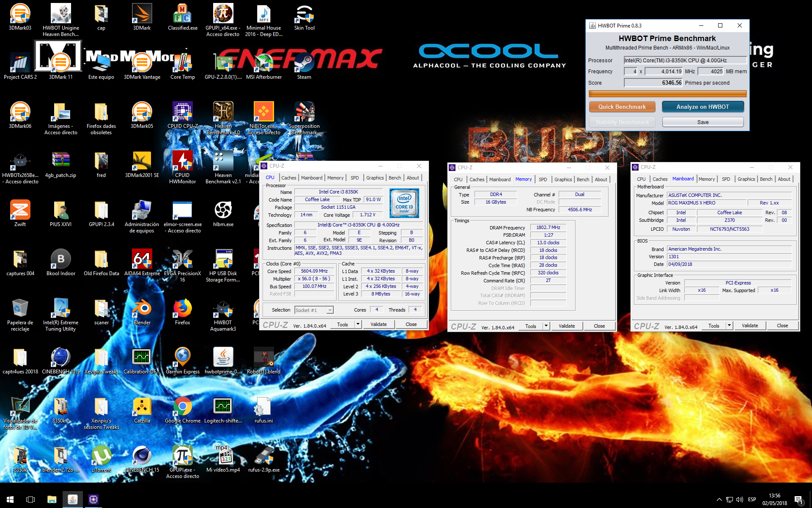Open Task View on the taskbar
This screenshot has height=508, width=812.
click(30, 499)
